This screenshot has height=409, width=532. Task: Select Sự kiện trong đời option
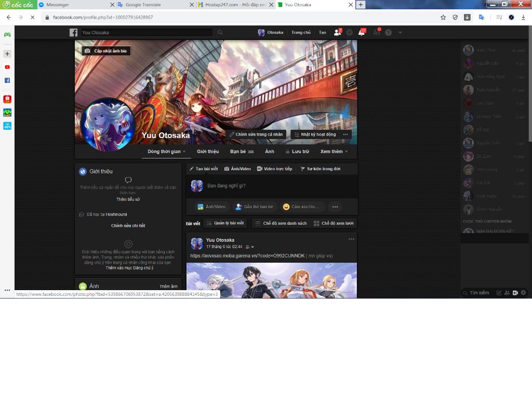pyautogui.click(x=321, y=169)
